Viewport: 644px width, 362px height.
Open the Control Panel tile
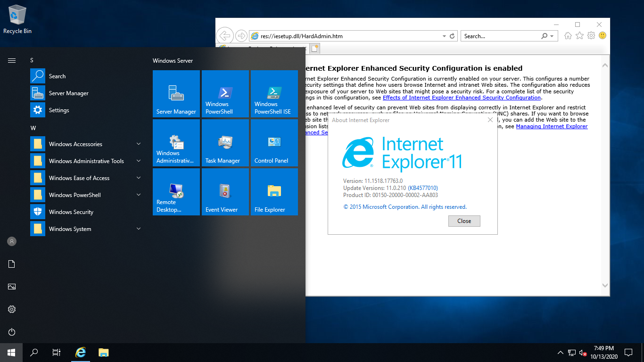coord(274,143)
